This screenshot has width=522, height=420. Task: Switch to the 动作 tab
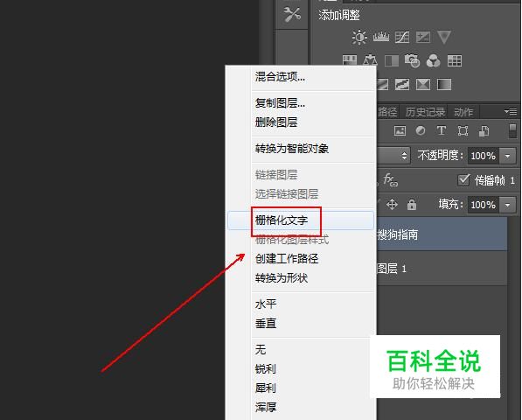pos(463,112)
